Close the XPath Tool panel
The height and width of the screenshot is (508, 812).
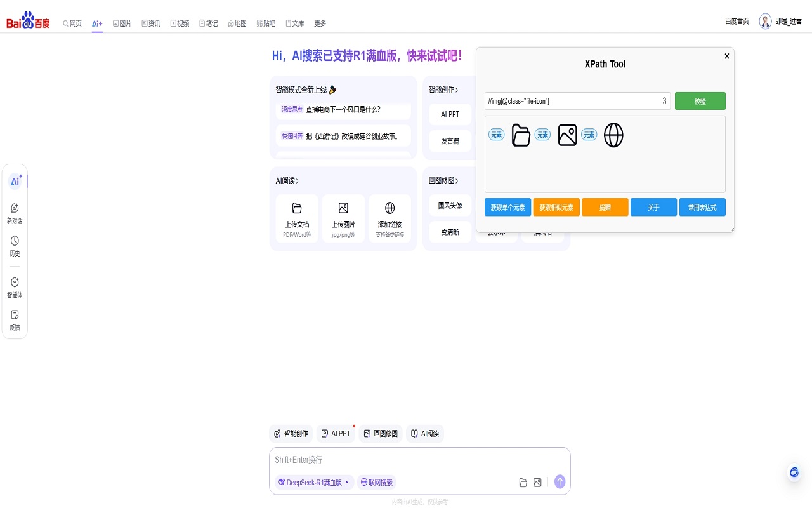tap(727, 56)
